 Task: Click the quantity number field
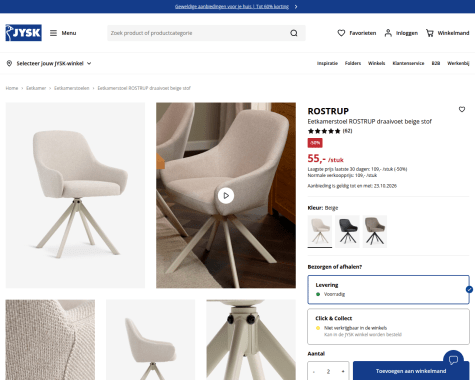[328, 371]
